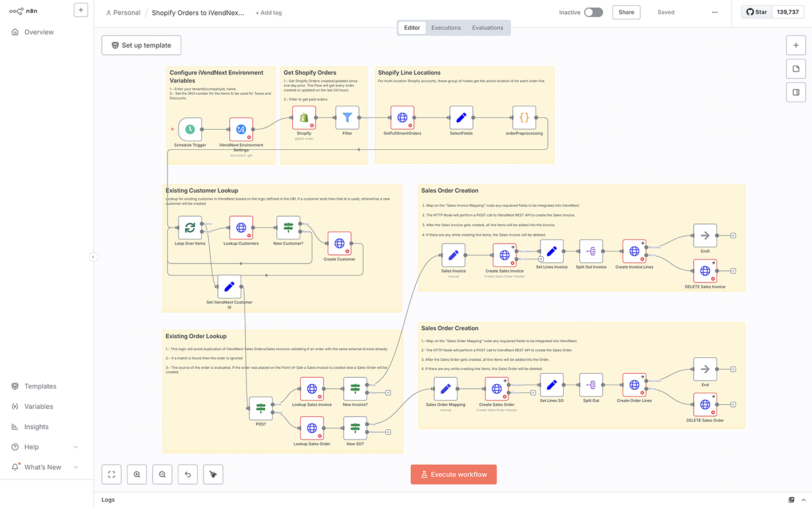Click the Filter node funnel icon
The width and height of the screenshot is (812, 507).
(x=347, y=118)
